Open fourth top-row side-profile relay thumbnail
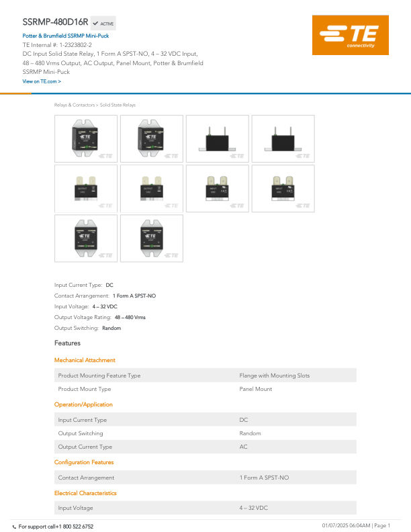The image size is (411, 532). click(283, 138)
